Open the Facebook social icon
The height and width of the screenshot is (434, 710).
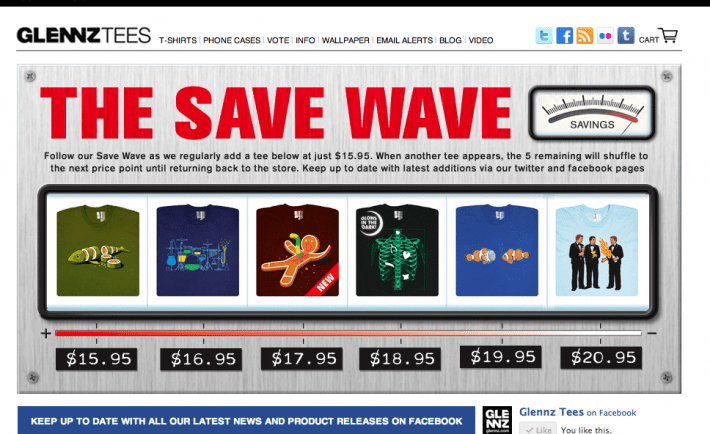point(564,36)
